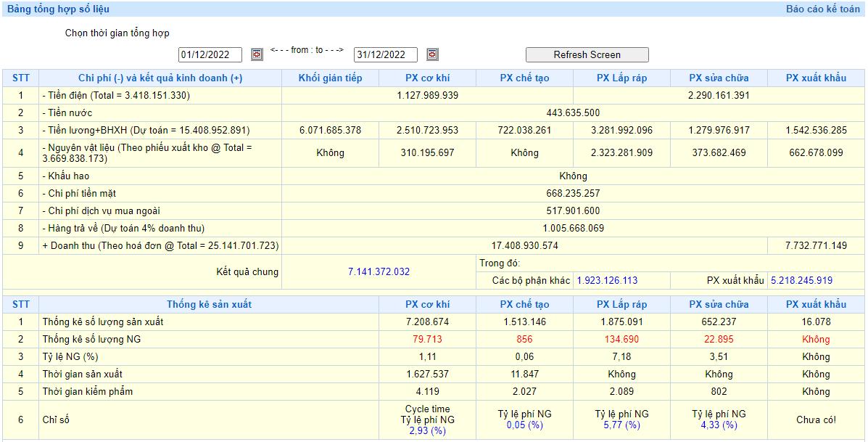Select the red NG quantity 134.690
The image size is (868, 442).
(x=621, y=339)
